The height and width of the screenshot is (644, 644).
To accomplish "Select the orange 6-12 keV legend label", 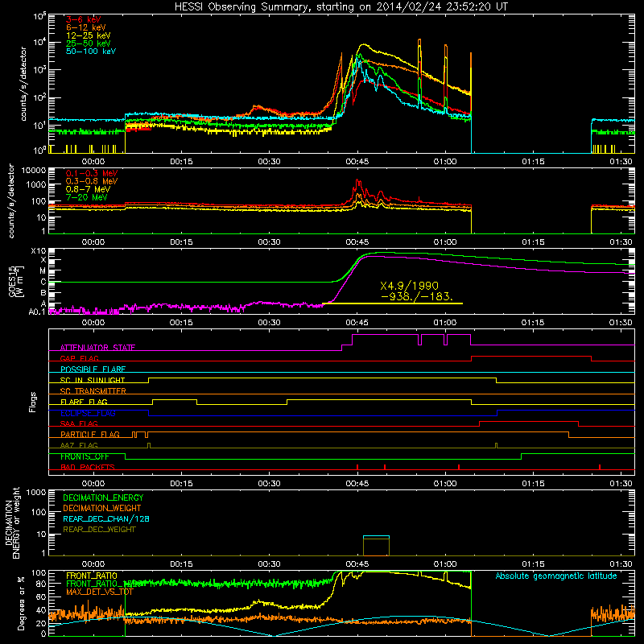I will coord(85,27).
